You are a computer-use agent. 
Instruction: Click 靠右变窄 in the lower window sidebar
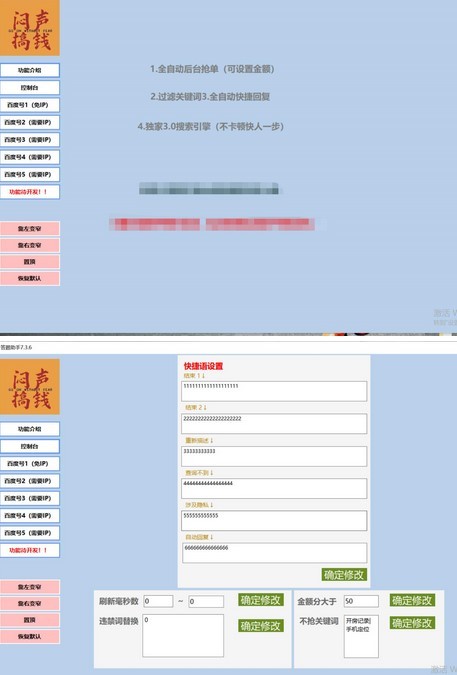(x=30, y=604)
